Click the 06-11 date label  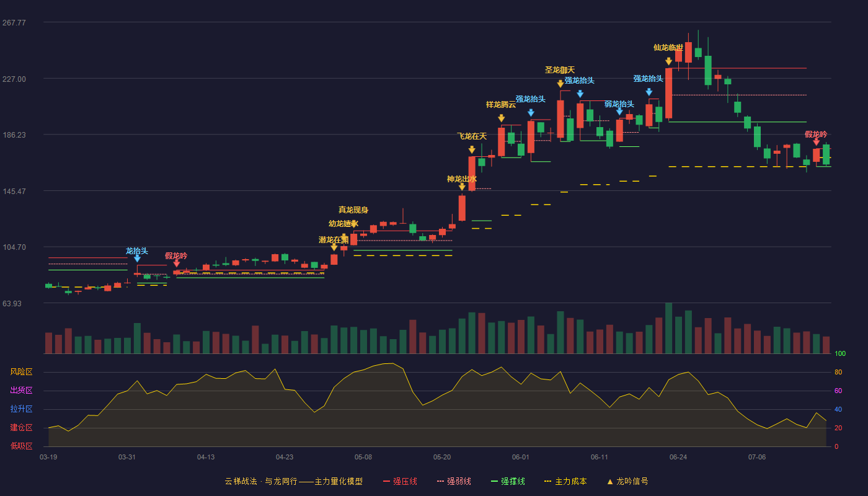(600, 457)
